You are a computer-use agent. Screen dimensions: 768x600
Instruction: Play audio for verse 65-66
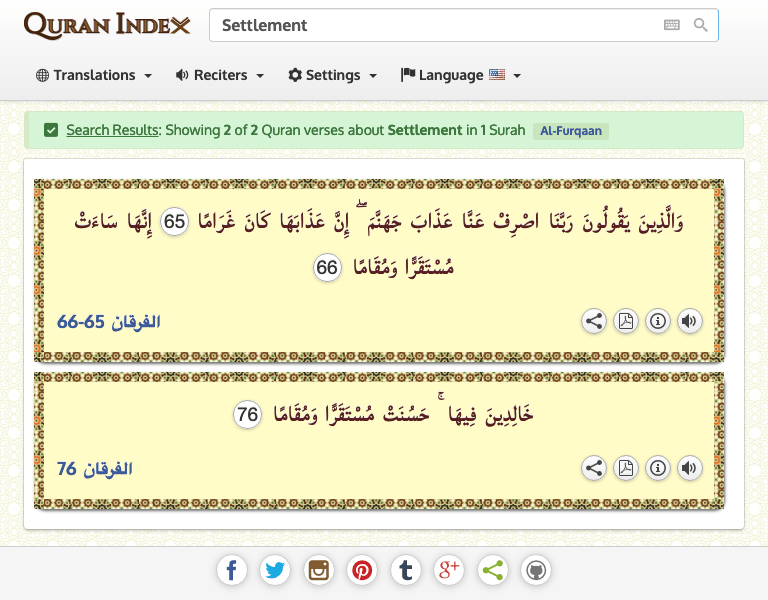pos(689,321)
